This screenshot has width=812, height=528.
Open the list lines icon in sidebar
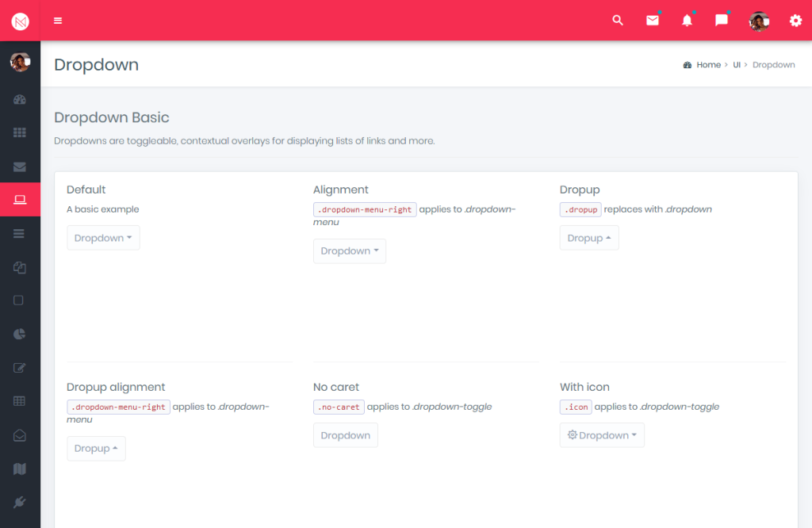pos(19,233)
